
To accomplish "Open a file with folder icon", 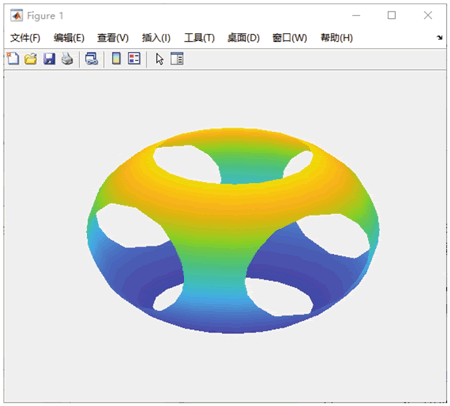I will (x=31, y=59).
